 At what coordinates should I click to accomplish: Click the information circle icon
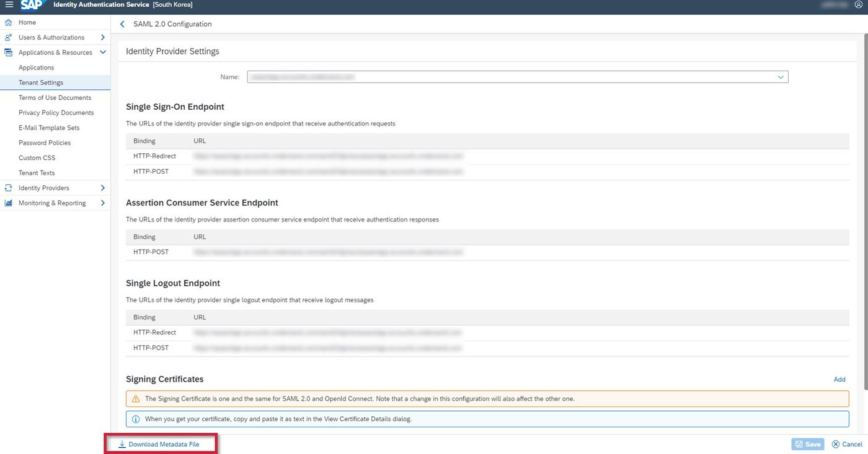pos(136,419)
